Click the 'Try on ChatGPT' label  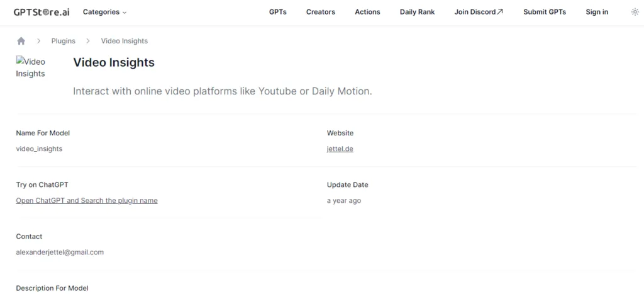[x=42, y=184]
